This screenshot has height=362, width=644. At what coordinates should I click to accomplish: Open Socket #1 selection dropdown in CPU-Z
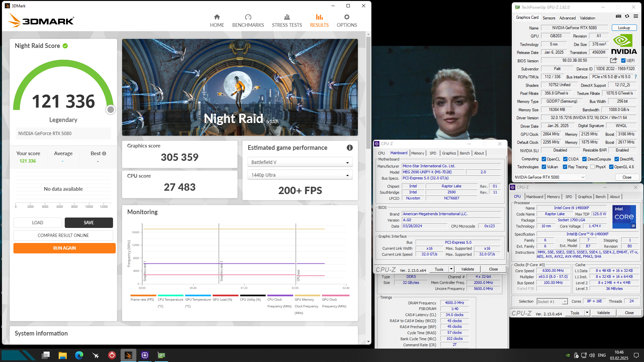552,302
